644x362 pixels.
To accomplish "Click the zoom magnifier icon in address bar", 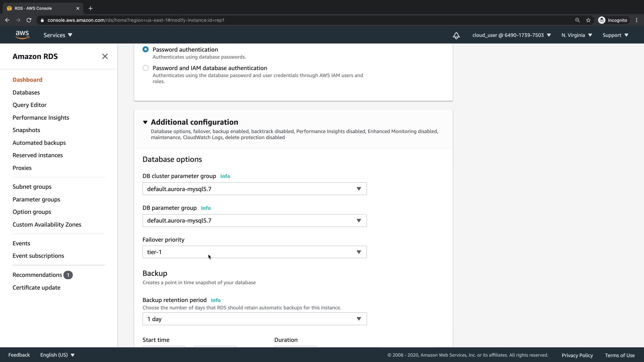I will [x=577, y=20].
